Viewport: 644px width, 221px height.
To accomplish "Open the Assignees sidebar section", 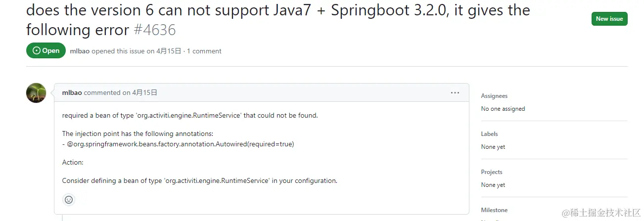I will point(494,96).
